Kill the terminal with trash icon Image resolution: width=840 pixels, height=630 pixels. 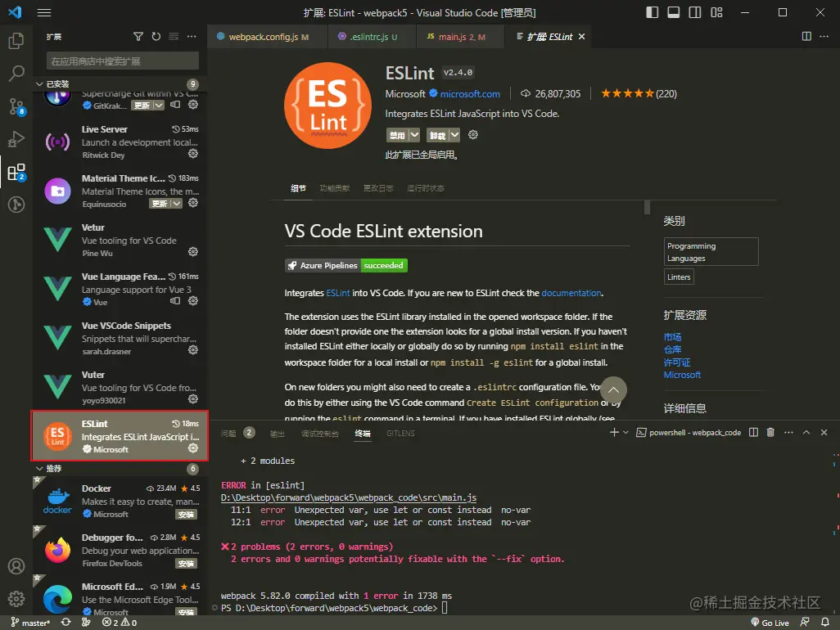(x=770, y=433)
